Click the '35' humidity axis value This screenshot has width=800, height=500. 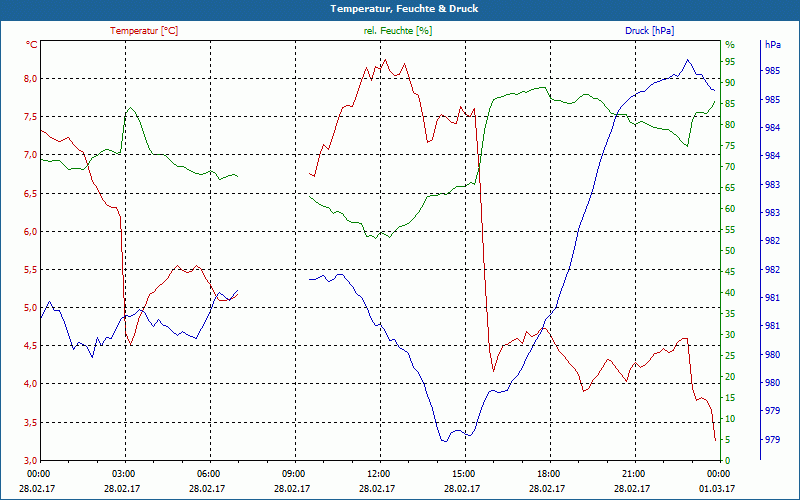[x=730, y=314]
